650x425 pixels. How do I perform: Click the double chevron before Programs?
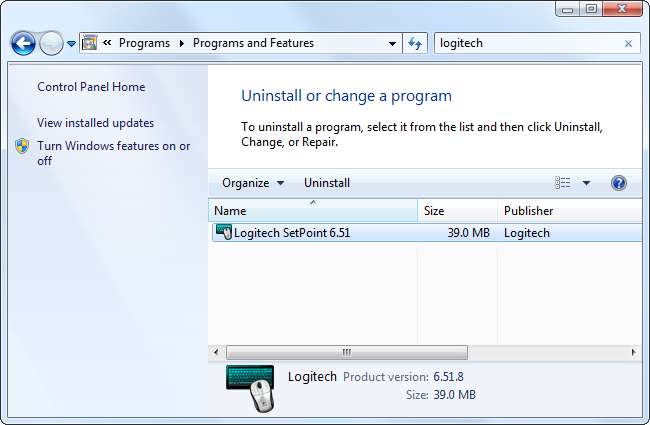click(x=107, y=43)
